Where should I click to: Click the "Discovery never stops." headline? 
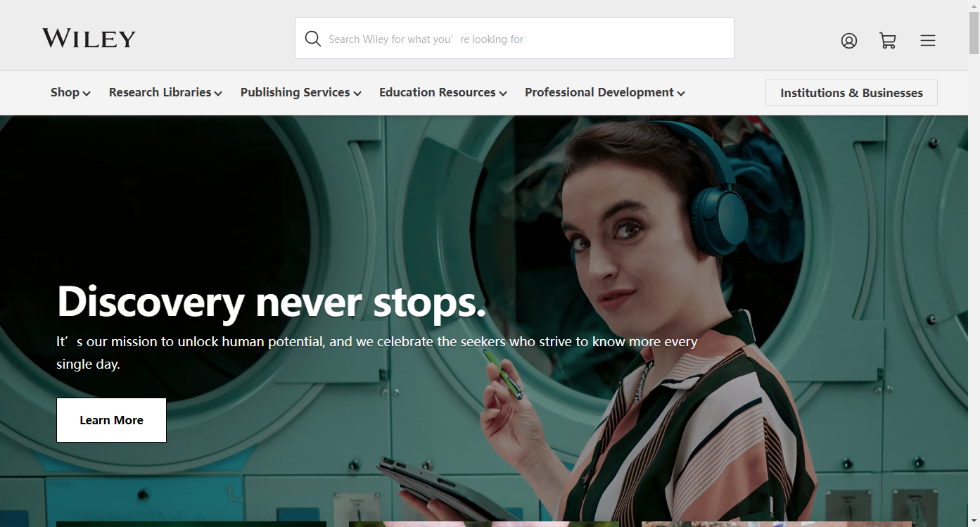[x=272, y=301]
